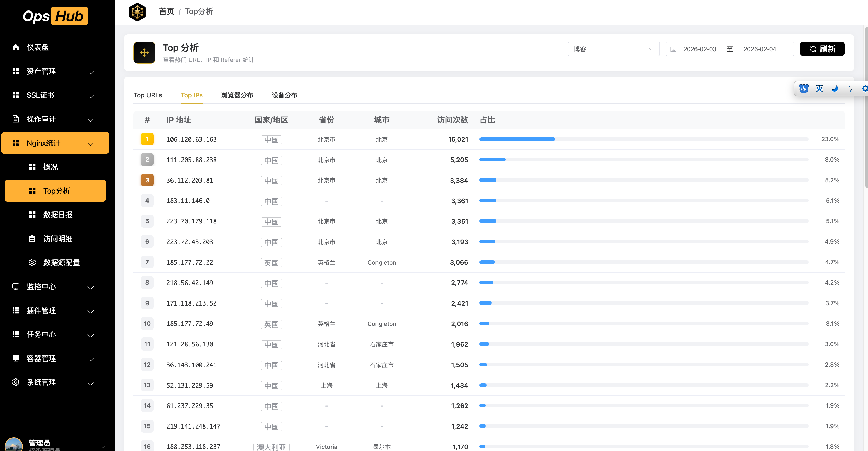Expand the SSL证书 sidebar section
The image size is (868, 451).
coord(40,95)
